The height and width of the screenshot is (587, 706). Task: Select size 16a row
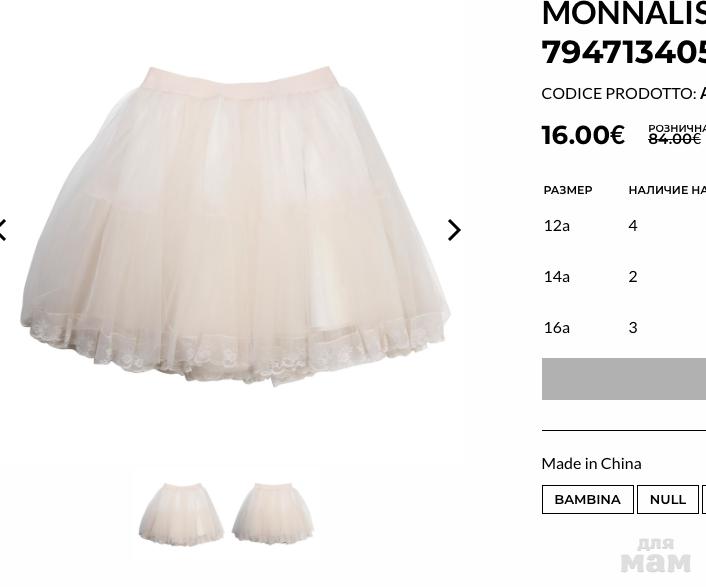624,327
